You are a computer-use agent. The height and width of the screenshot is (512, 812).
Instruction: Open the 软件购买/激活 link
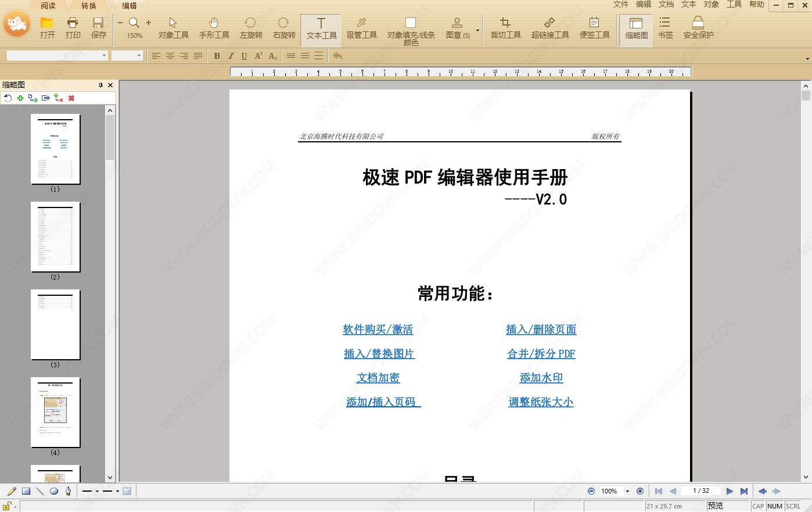[378, 330]
